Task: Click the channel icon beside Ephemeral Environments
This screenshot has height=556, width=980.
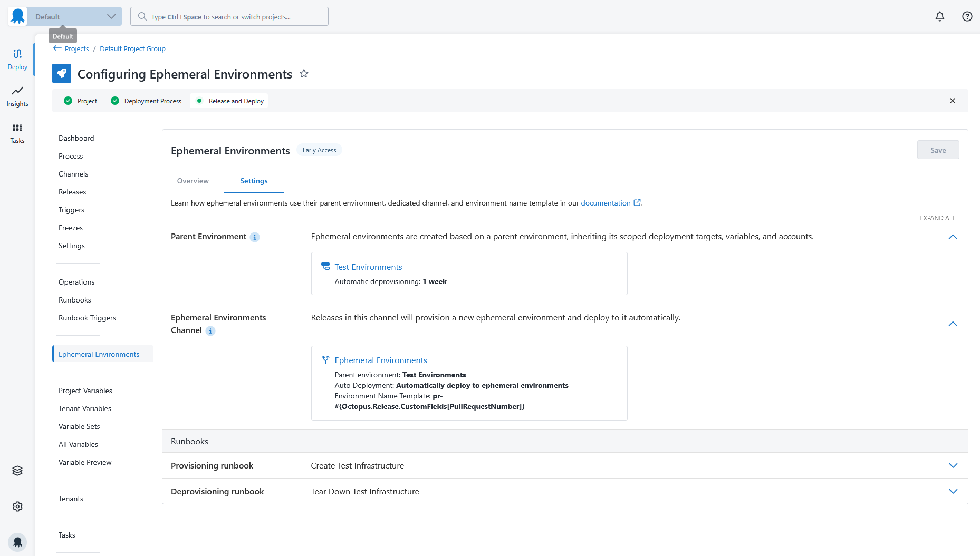Action: 325,360
